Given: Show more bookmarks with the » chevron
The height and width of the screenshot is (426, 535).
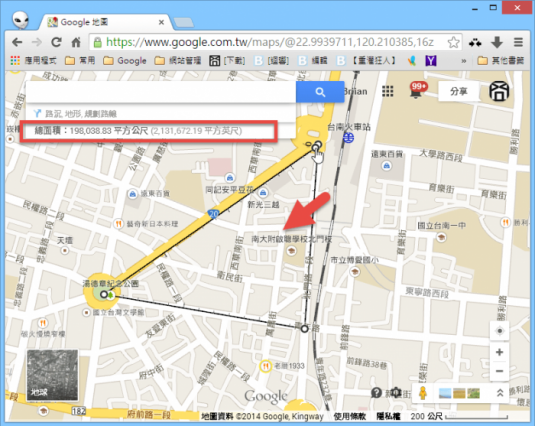Looking at the screenshot, I should click(464, 61).
